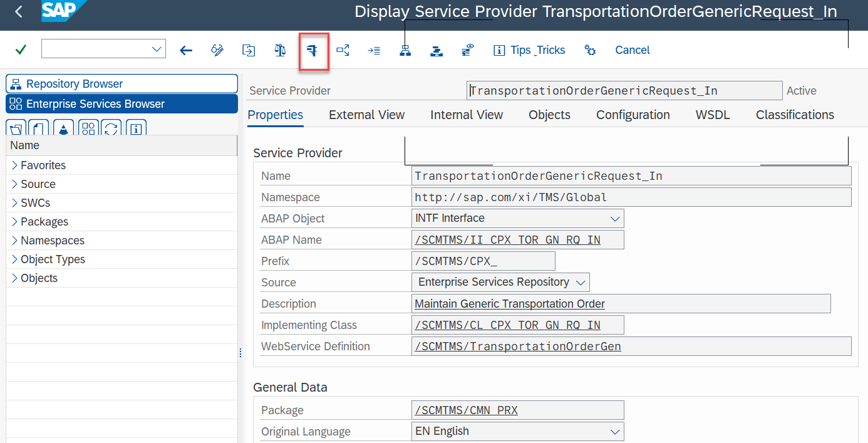Toggle Display/Change pencil-glasses icon
This screenshot has height=443, width=868.
(217, 50)
